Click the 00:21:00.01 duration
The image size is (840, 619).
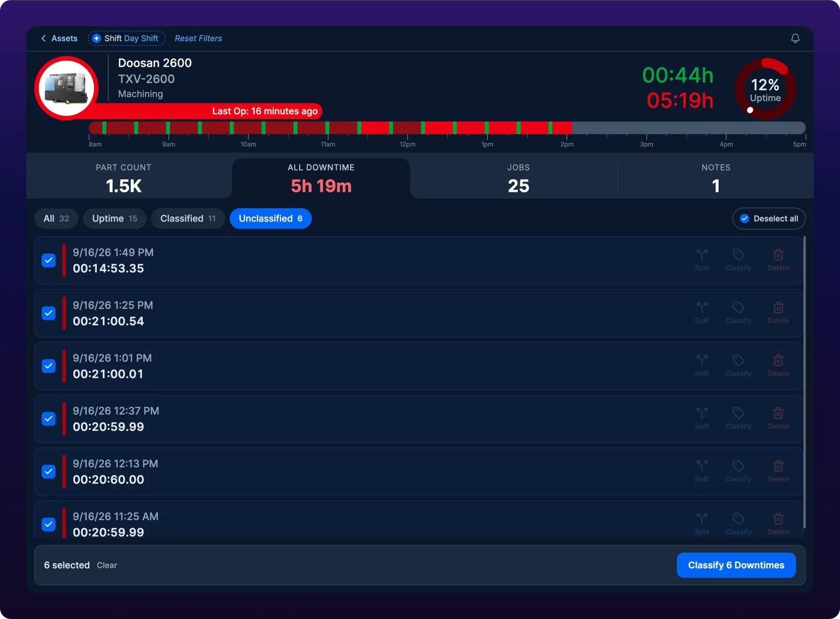tap(108, 374)
